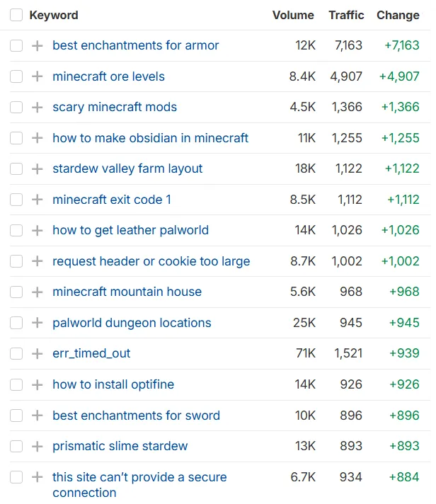Open 'best enchantments for sword' keyword link

point(136,416)
